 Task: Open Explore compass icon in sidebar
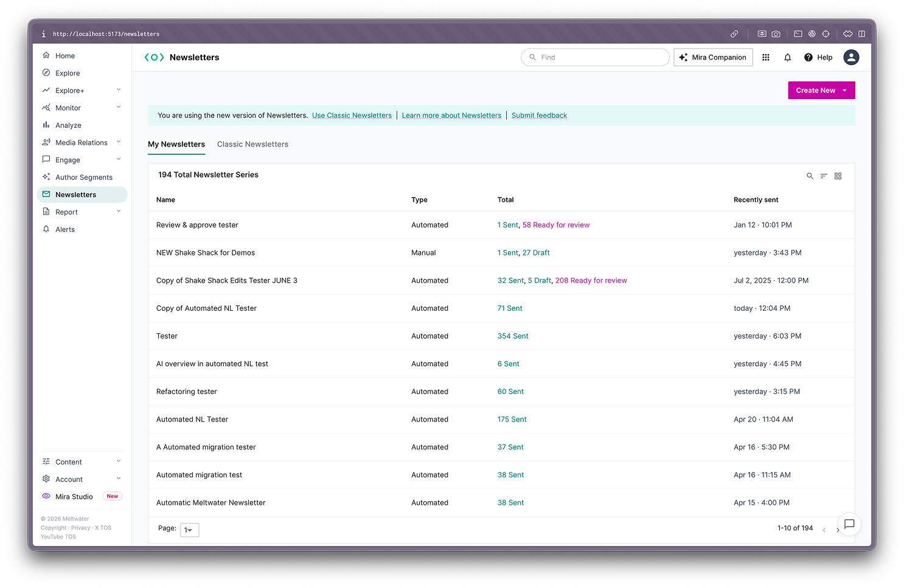click(46, 73)
